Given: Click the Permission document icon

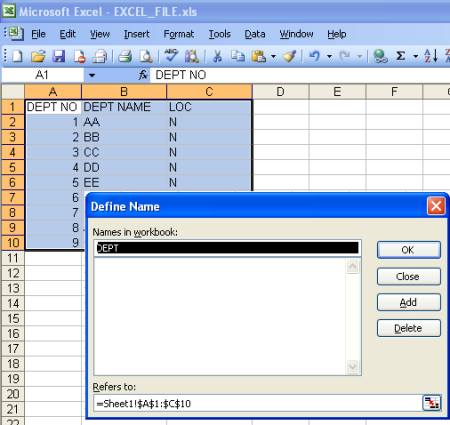Looking at the screenshot, I should tap(79, 56).
